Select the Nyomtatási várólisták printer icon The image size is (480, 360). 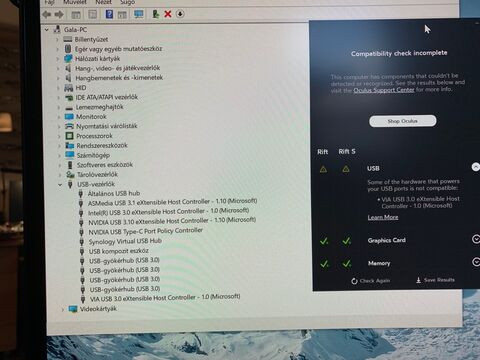pyautogui.click(x=69, y=126)
